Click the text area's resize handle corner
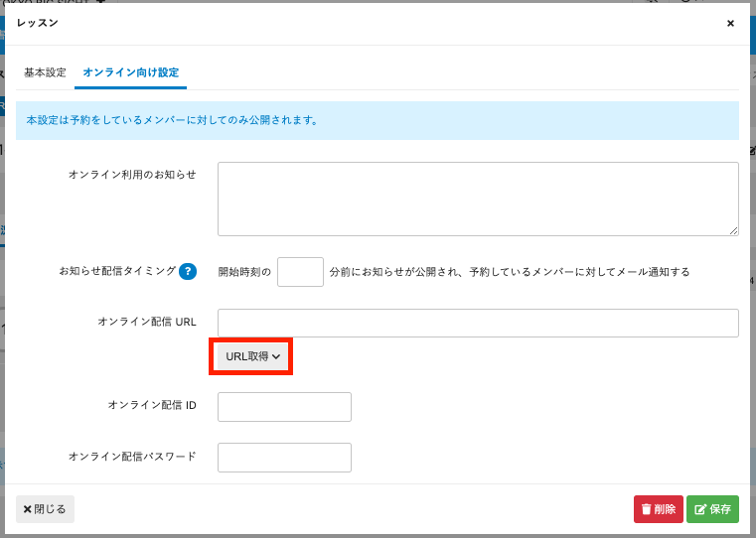 [733, 230]
